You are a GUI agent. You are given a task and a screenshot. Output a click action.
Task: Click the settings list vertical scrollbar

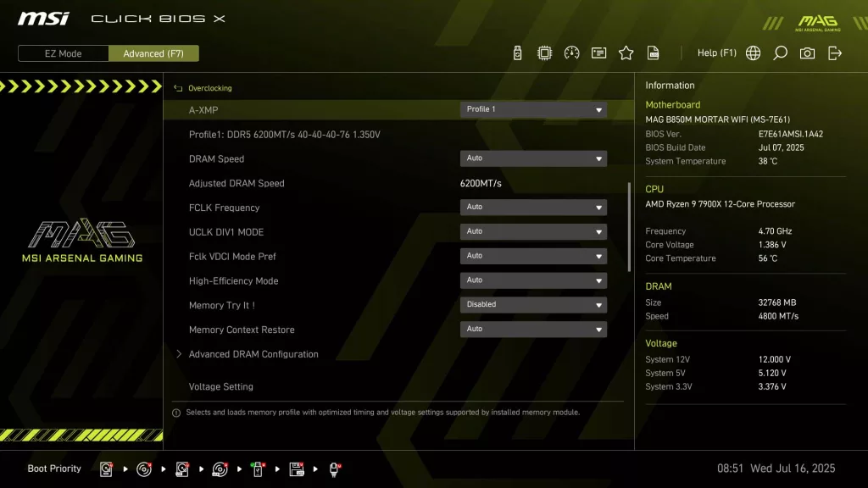click(630, 227)
